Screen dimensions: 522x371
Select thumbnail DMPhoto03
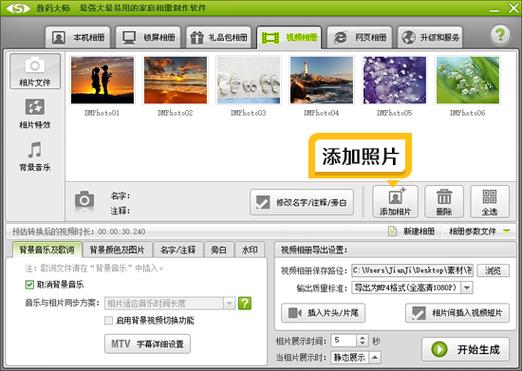248,80
